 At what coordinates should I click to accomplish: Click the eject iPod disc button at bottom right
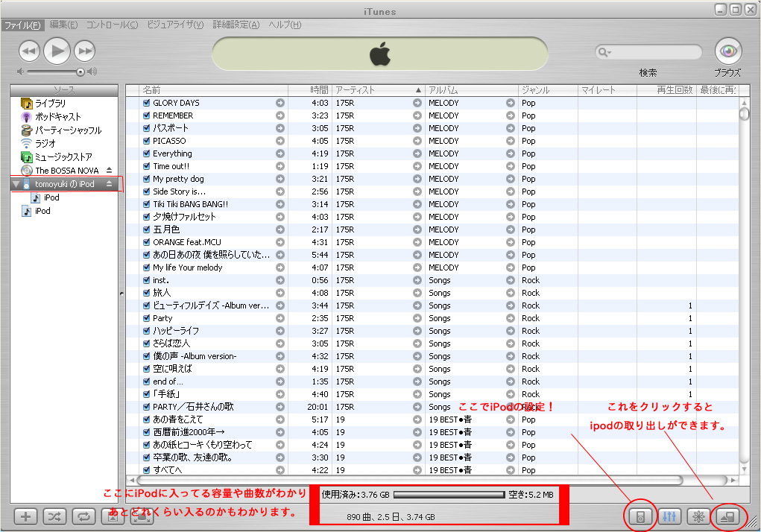pyautogui.click(x=727, y=517)
